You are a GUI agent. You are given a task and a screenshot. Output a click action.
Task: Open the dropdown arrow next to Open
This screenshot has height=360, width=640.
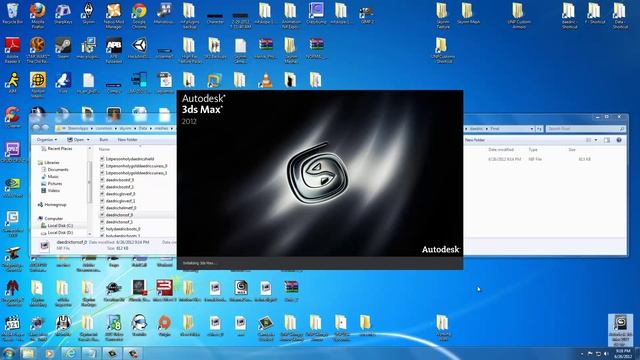coord(88,140)
